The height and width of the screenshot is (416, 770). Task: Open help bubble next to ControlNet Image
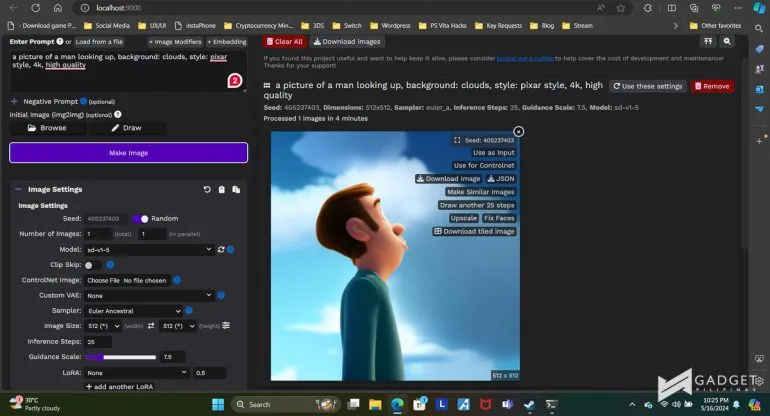click(x=177, y=280)
